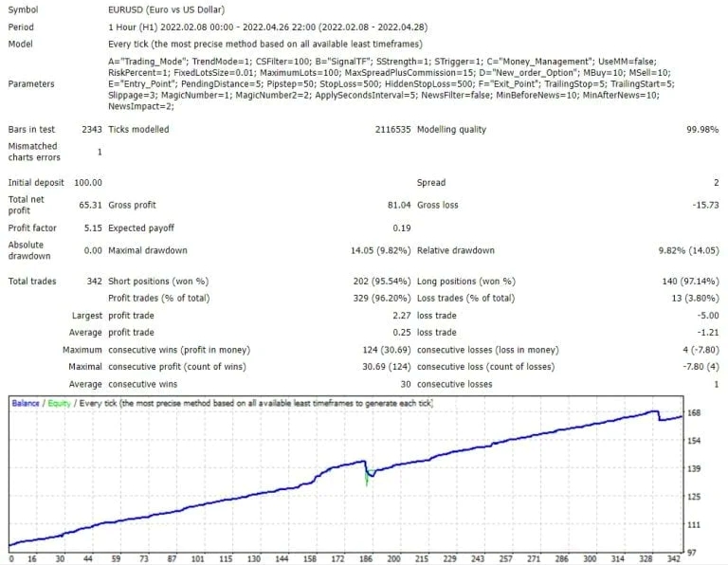Click the 'Balance' legend label in chart
The height and width of the screenshot is (565, 728).
26,403
